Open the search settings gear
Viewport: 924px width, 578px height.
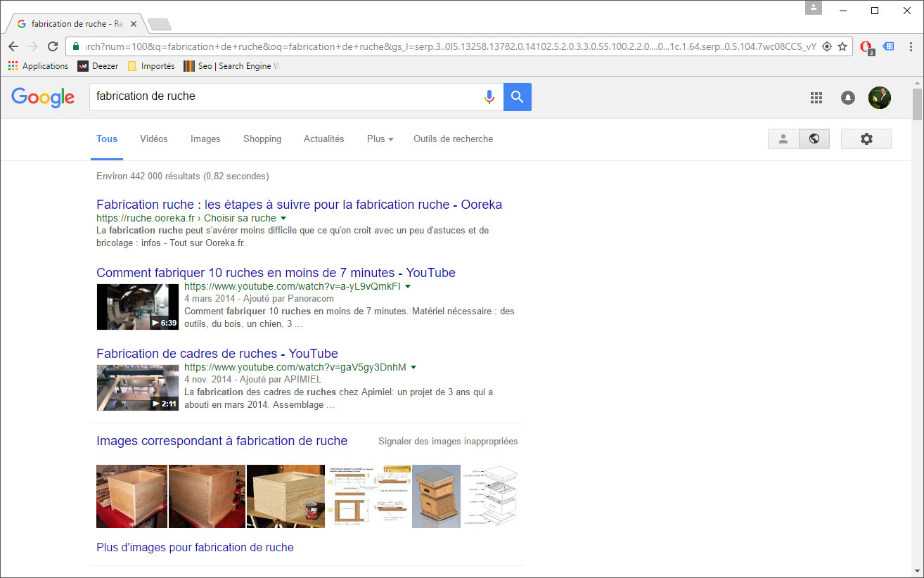[866, 139]
